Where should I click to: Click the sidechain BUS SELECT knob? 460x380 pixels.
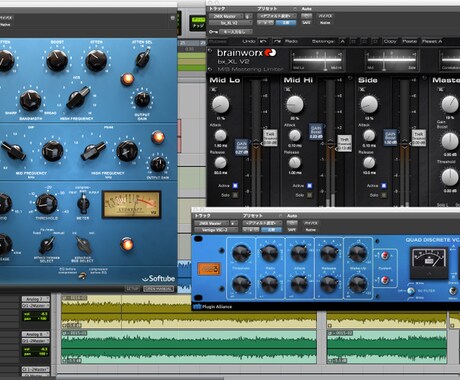(83, 245)
